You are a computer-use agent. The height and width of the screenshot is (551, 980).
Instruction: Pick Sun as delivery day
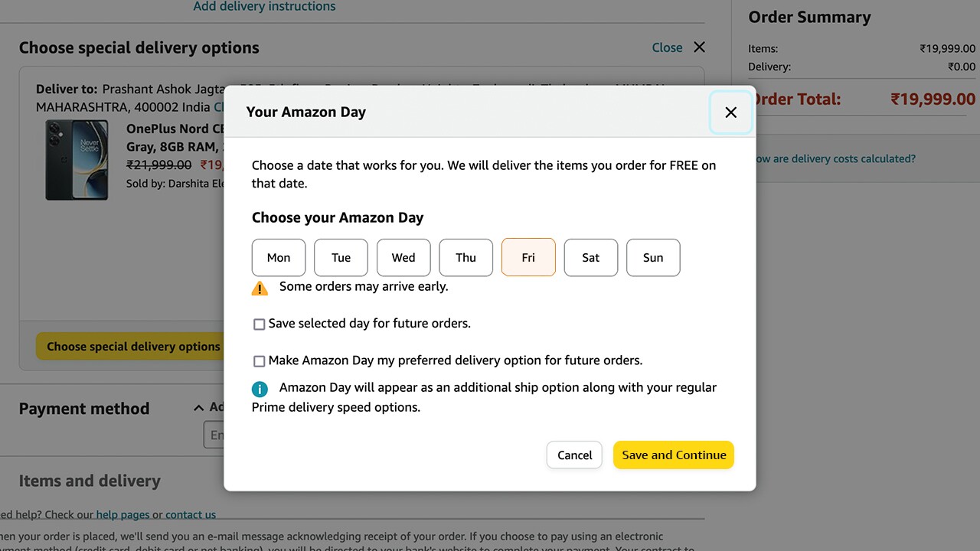tap(653, 258)
